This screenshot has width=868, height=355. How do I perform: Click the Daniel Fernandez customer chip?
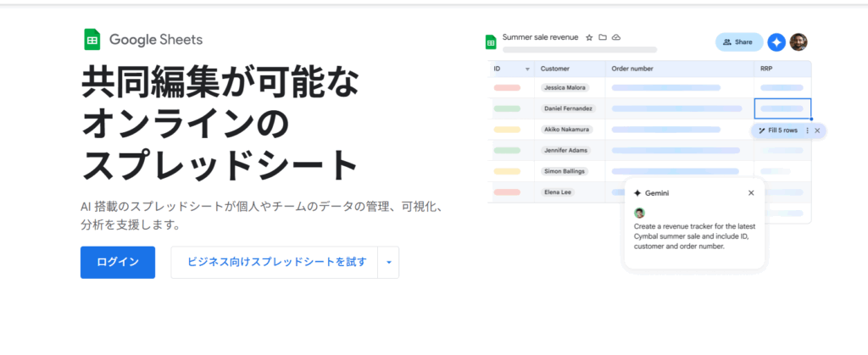click(x=568, y=108)
